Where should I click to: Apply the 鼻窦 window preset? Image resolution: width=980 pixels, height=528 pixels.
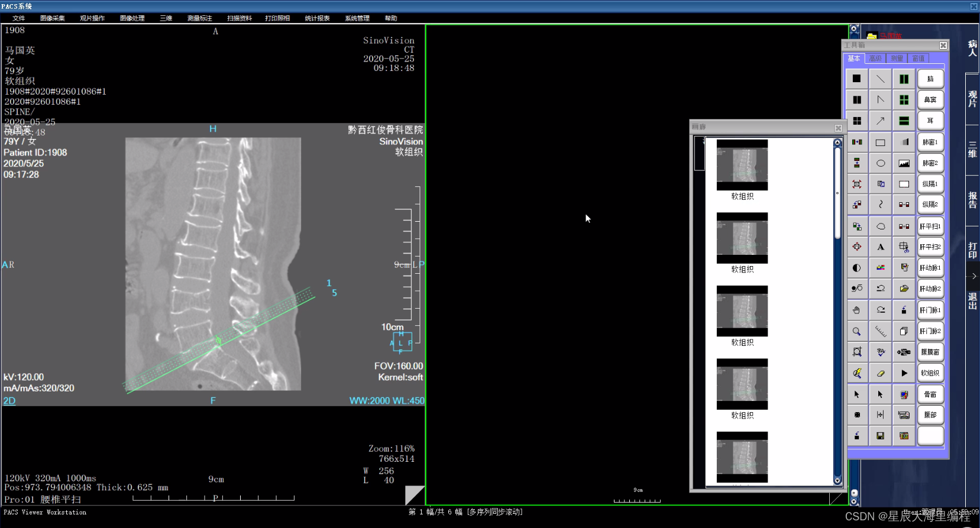pyautogui.click(x=930, y=100)
